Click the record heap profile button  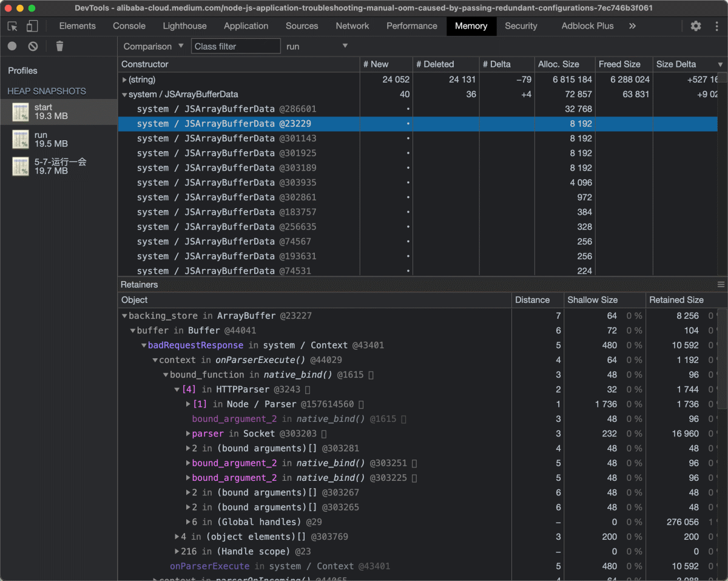point(12,46)
